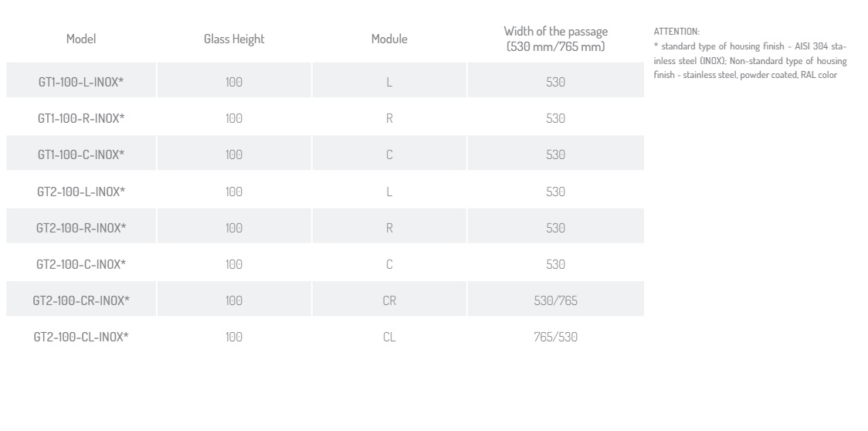Select the GT1-100-L-INOX* model cell
868x431 pixels.
click(x=81, y=80)
